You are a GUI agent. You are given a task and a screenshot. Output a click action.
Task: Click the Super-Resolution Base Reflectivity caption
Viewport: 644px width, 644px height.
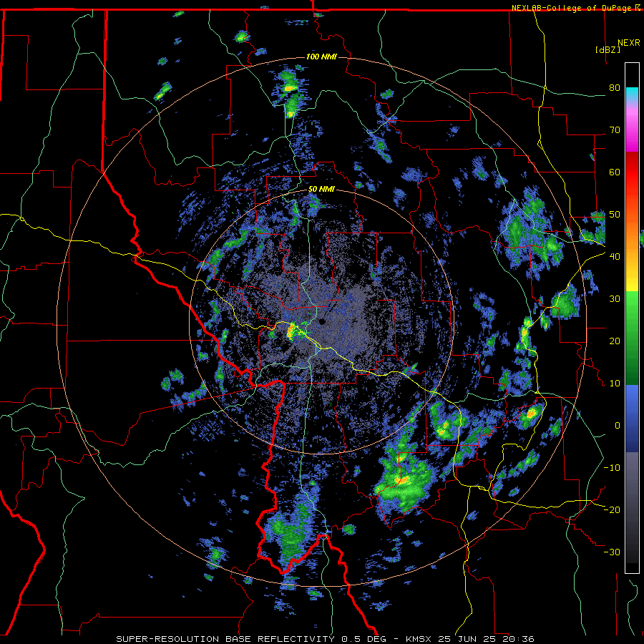(326, 639)
